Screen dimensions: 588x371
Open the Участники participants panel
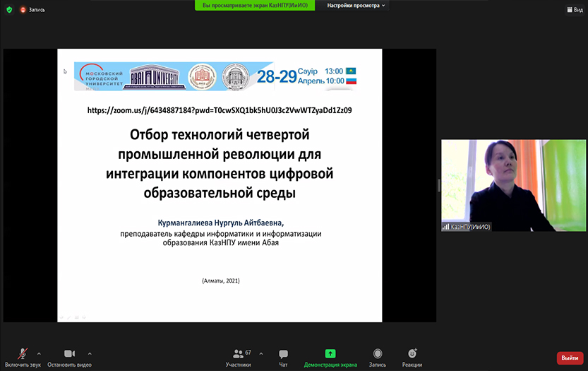tap(238, 355)
